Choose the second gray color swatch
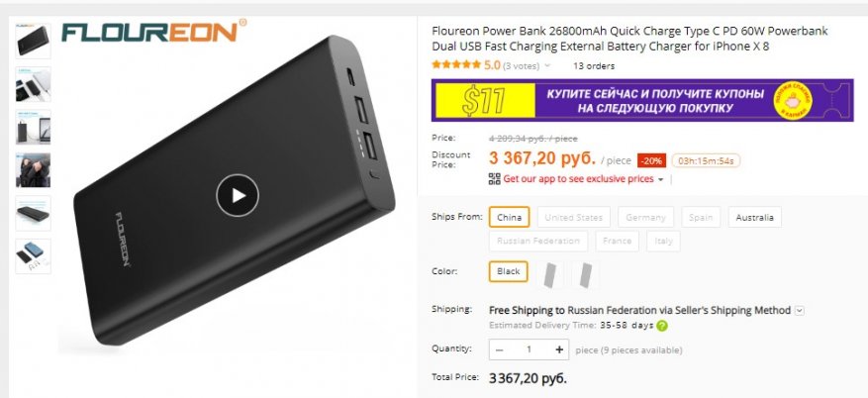The image size is (868, 398). point(549,275)
